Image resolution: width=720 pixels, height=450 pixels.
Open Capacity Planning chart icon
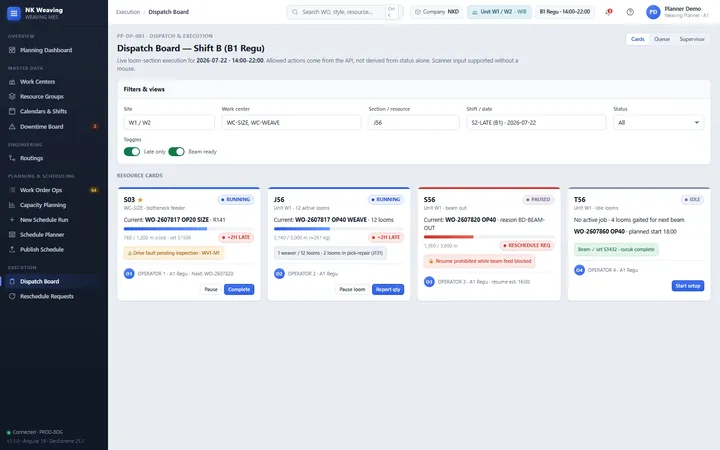click(x=12, y=205)
